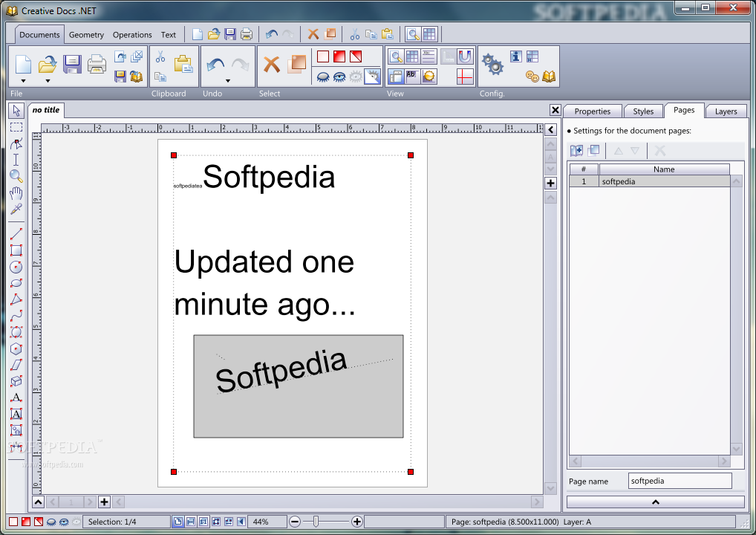Click the smiley faces icon in Config group
This screenshot has width=756, height=535.
coord(532,77)
